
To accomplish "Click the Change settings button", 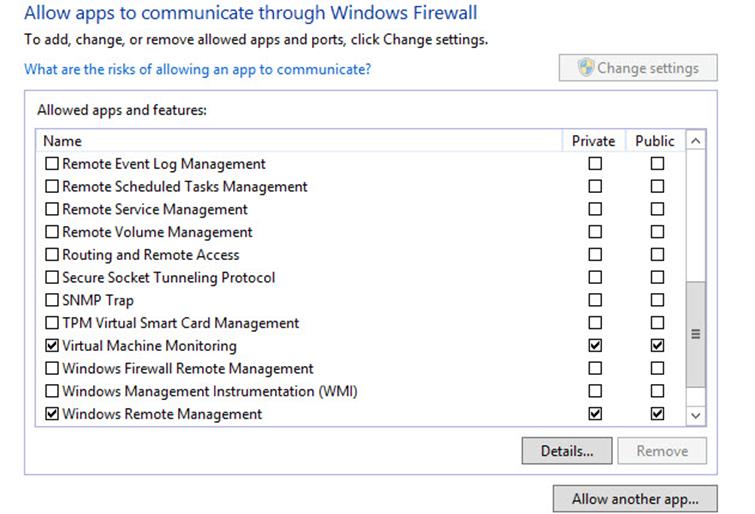I will [638, 67].
